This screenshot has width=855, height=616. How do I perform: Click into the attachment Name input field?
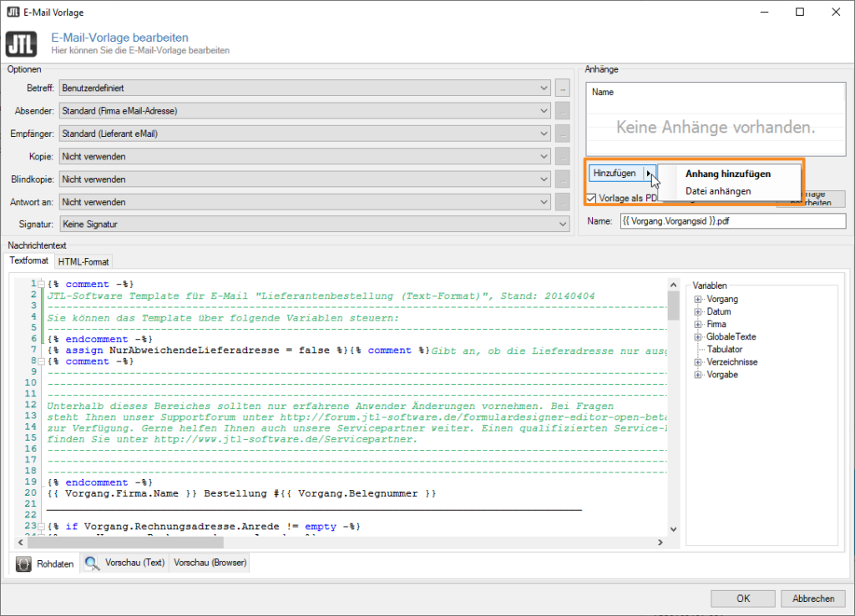(732, 221)
